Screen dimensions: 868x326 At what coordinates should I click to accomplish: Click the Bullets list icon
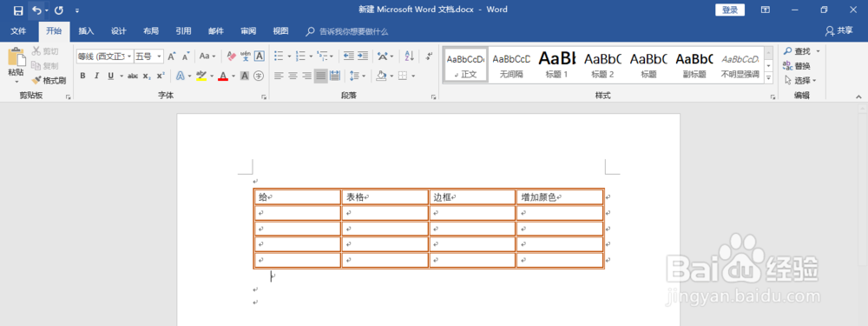[x=279, y=56]
